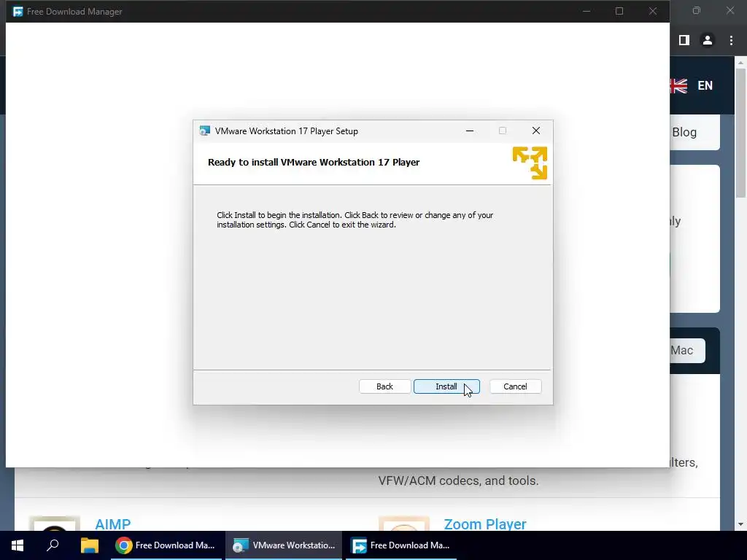The width and height of the screenshot is (747, 560).
Task: Open the Windows Start menu
Action: (x=18, y=545)
